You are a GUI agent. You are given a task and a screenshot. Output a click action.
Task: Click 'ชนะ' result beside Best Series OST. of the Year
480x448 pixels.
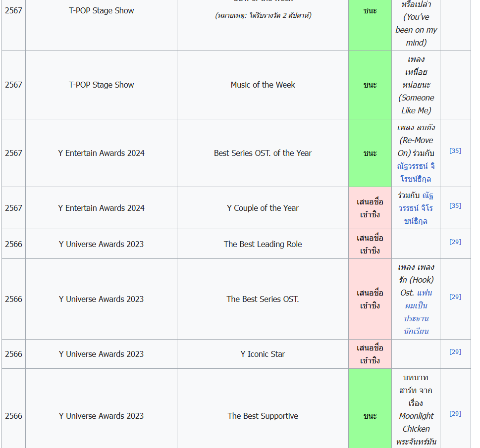(x=370, y=153)
